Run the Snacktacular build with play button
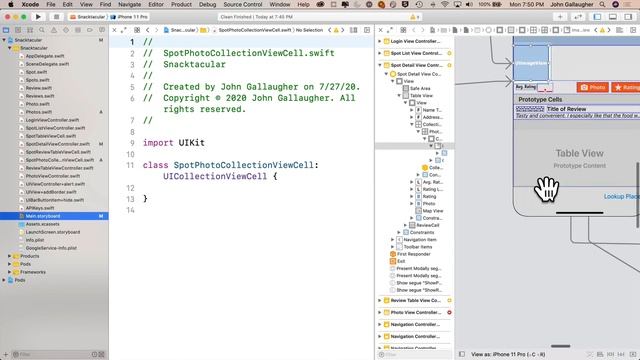Image resolution: width=640 pixels, height=360 pixels. [38, 17]
